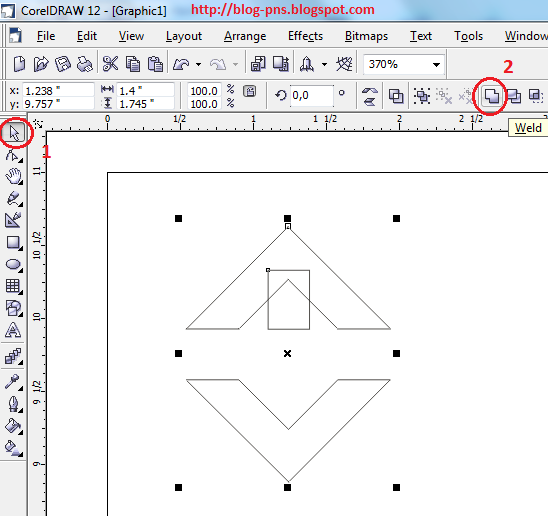Click the Mirror buttons icon
The height and width of the screenshot is (516, 548).
point(370,96)
